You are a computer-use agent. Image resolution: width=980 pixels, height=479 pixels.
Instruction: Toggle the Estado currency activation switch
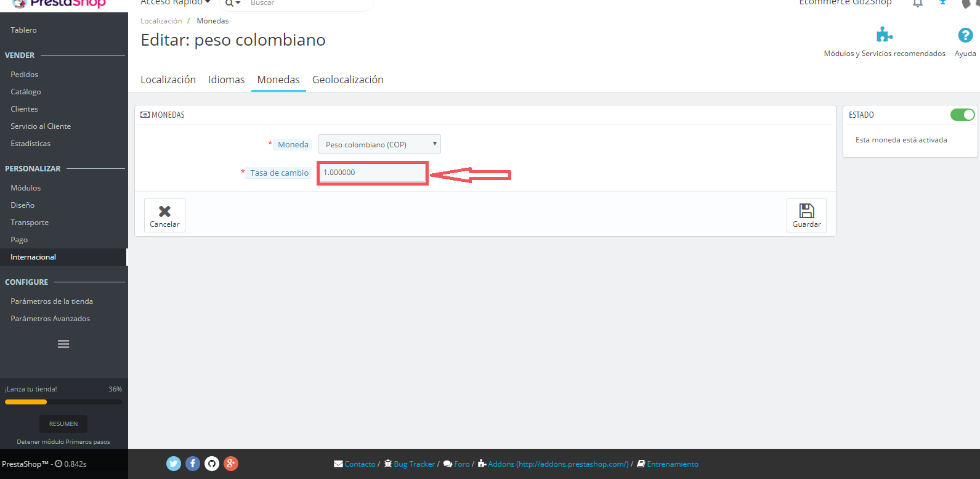[962, 115]
